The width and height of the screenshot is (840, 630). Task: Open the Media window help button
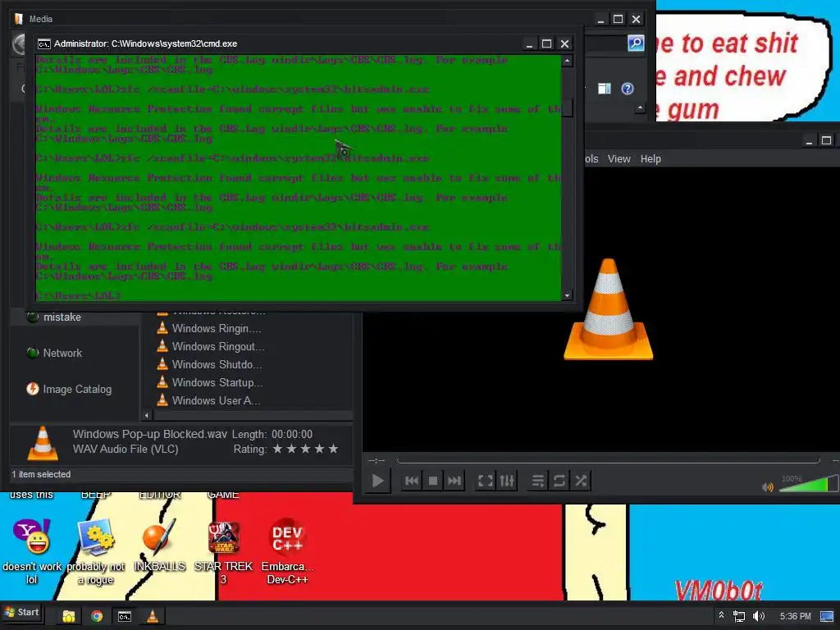point(628,89)
